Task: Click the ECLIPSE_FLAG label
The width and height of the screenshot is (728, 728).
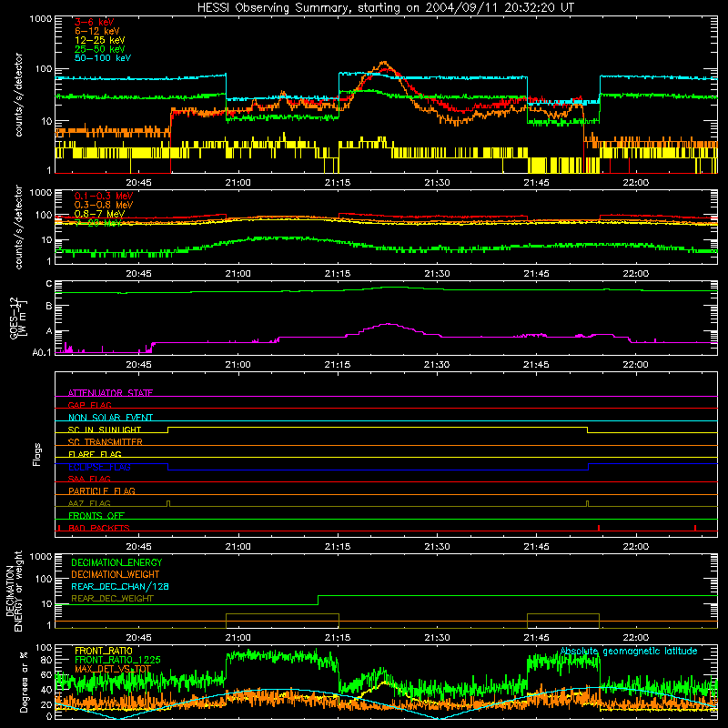Action: tap(99, 467)
